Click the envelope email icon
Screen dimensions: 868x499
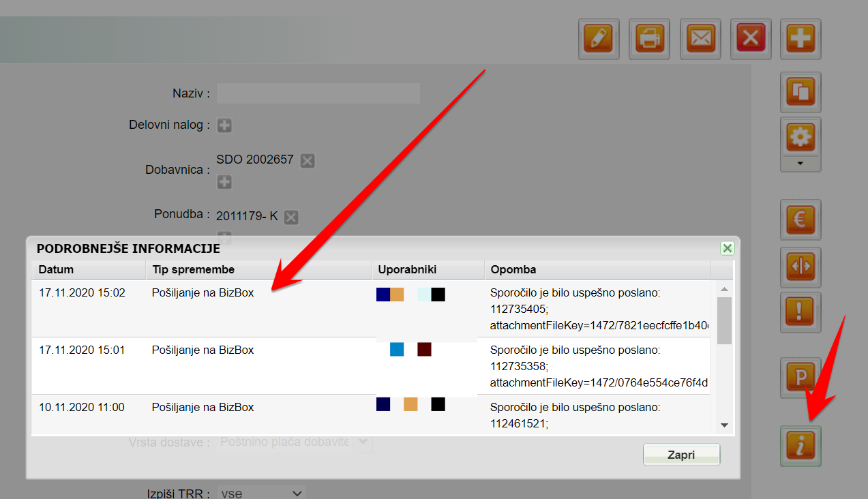[x=700, y=39]
